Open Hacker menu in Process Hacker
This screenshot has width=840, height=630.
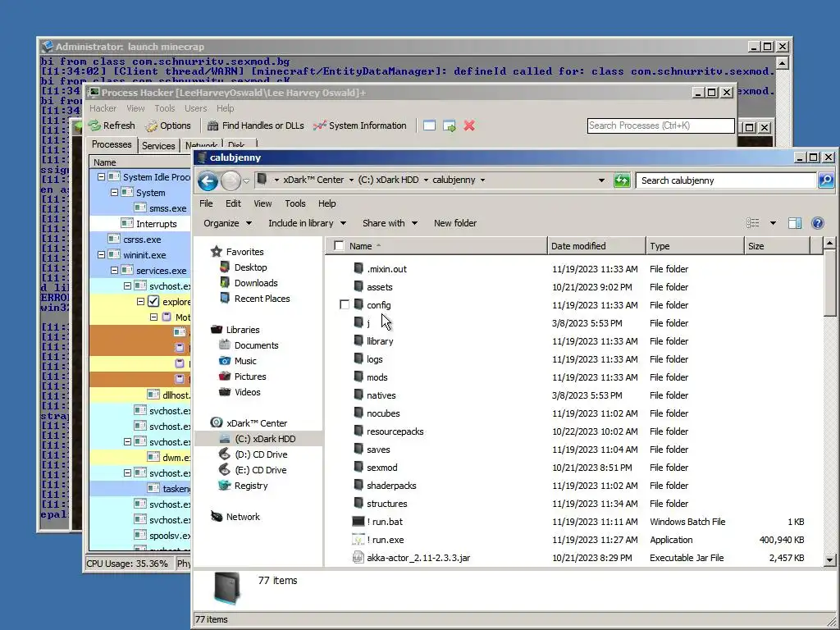coord(103,108)
